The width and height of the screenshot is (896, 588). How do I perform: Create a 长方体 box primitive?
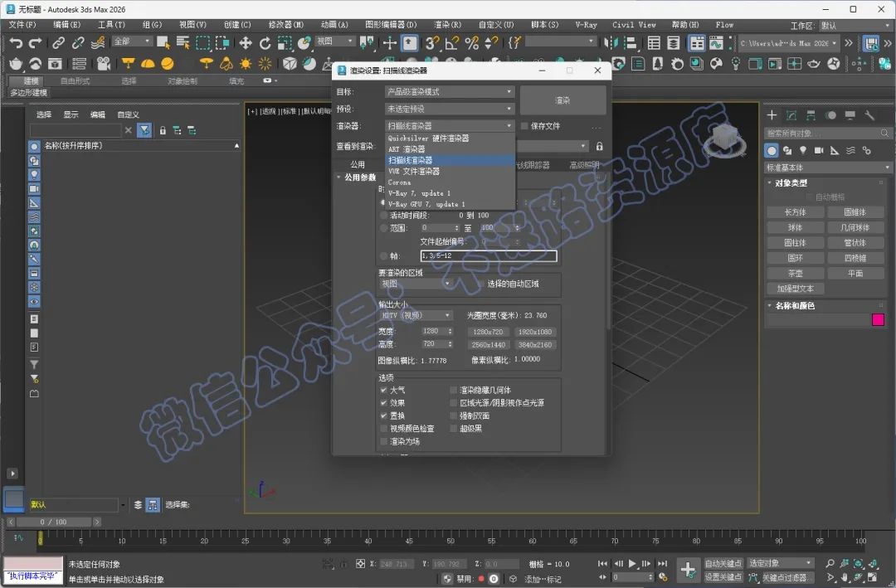click(x=795, y=212)
